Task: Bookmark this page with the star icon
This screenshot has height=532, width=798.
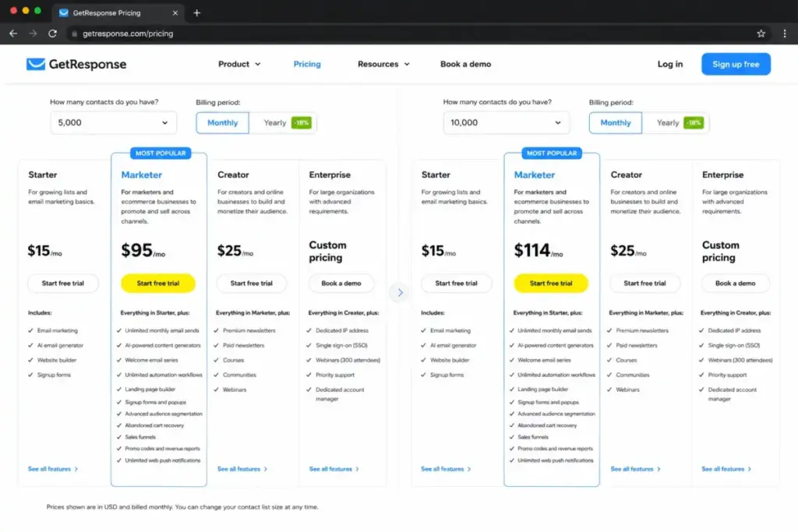Action: 761,33
